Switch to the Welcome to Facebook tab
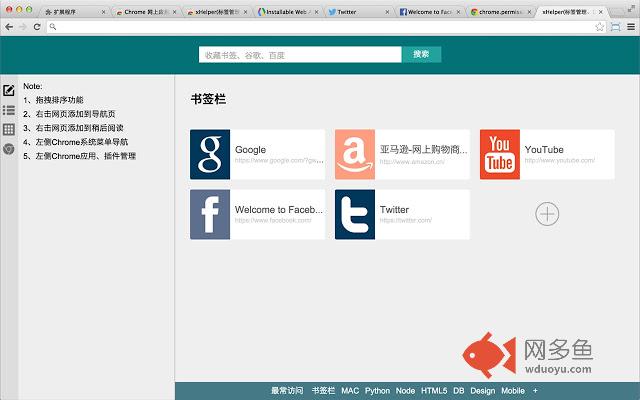Viewport: 640px width, 400px height. tap(429, 12)
